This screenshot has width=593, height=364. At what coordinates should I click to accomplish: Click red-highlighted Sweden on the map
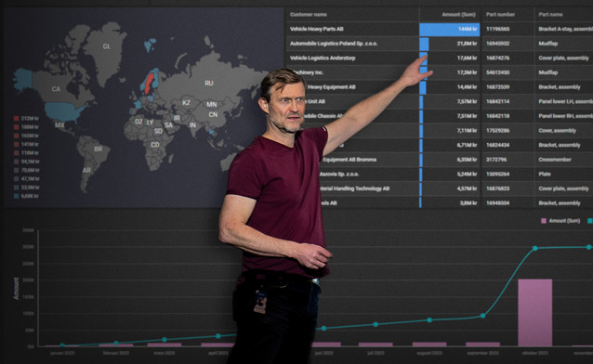pyautogui.click(x=149, y=84)
